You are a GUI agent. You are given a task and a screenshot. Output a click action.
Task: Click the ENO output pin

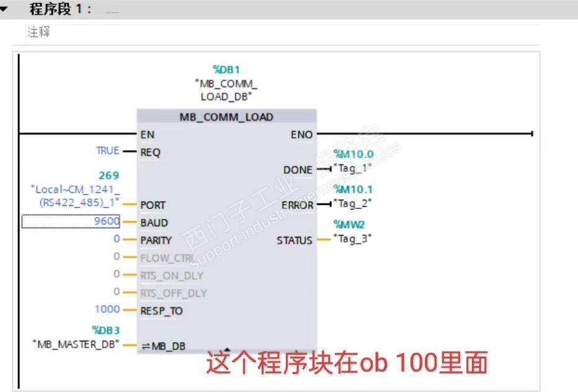301,135
